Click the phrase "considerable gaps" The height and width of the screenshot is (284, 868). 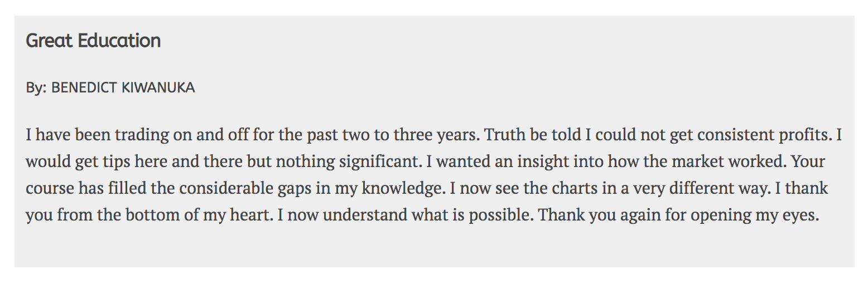click(228, 189)
